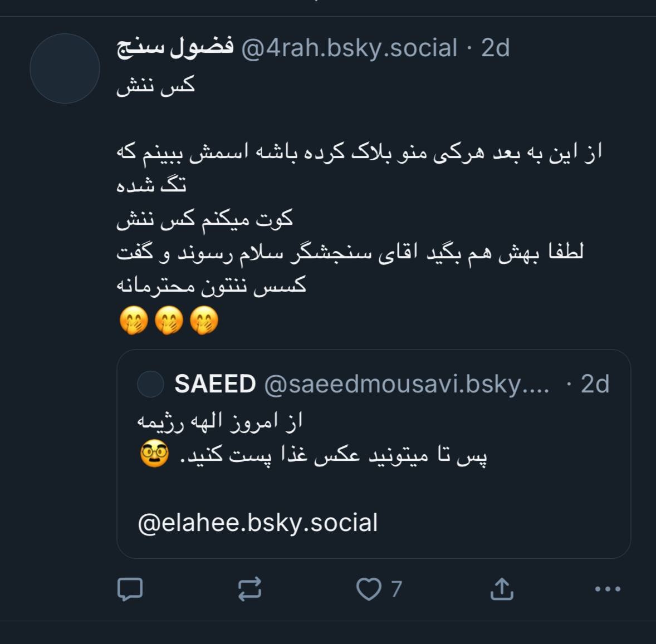
Task: Follow the @elahee.bsky.social mention
Action: [258, 523]
